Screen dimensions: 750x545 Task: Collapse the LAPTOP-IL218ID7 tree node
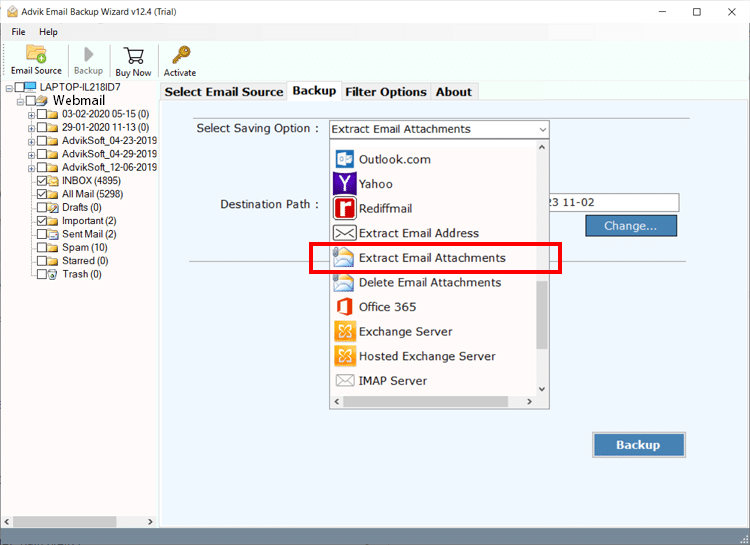pyautogui.click(x=9, y=88)
